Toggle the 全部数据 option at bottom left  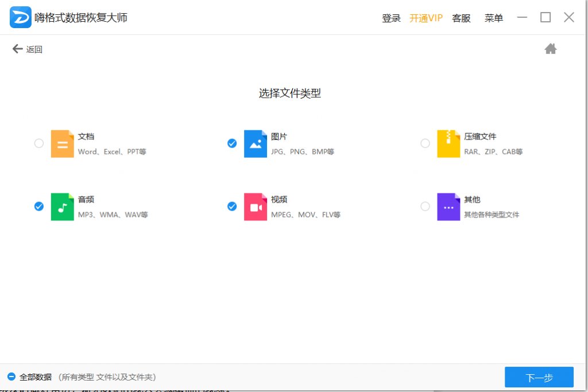click(x=13, y=378)
